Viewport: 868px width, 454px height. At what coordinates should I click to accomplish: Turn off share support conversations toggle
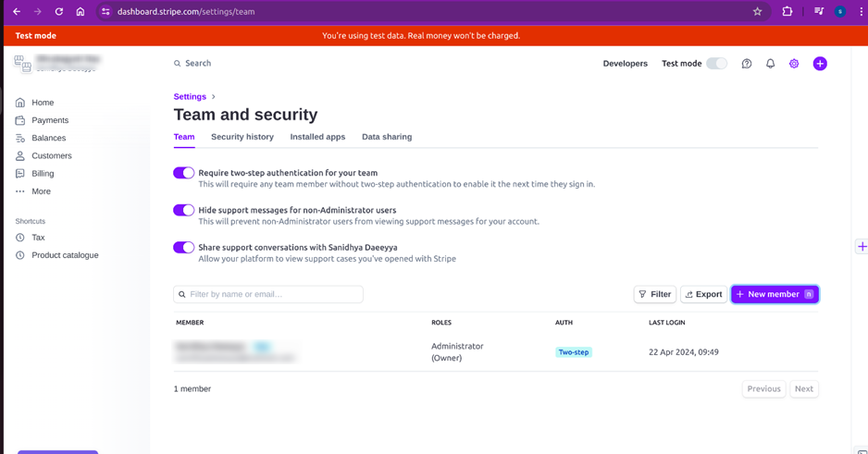(x=183, y=248)
